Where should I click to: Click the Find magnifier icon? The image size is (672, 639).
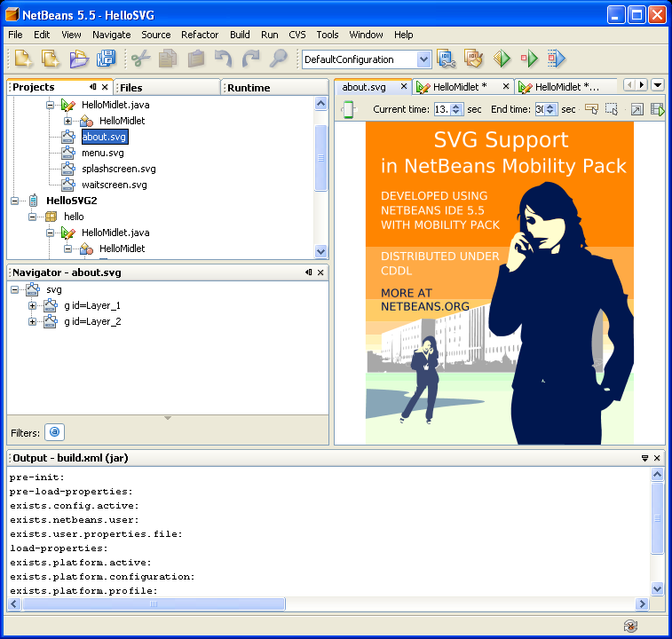point(278,59)
